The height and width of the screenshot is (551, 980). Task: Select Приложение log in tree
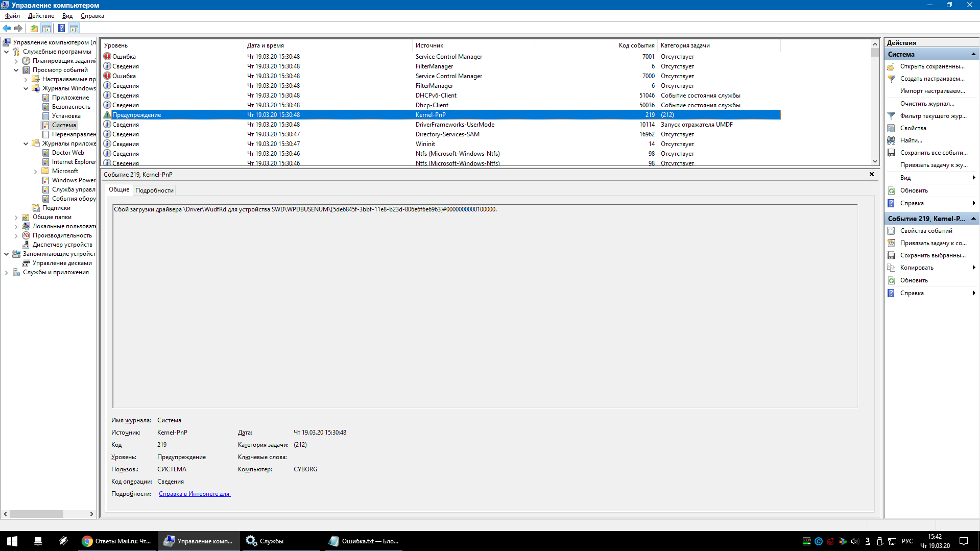tap(70, 98)
